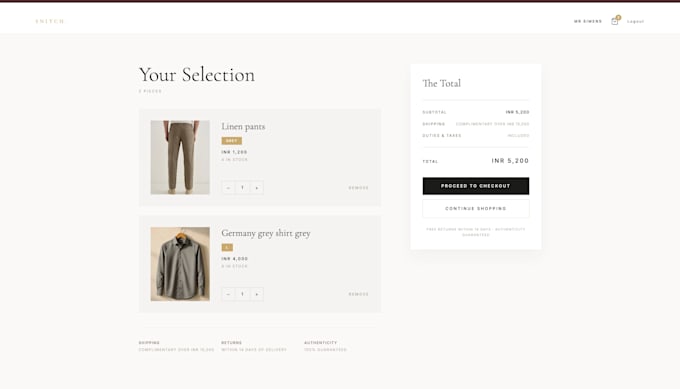Click Continue Shopping button
This screenshot has width=680, height=389.
coord(476,209)
